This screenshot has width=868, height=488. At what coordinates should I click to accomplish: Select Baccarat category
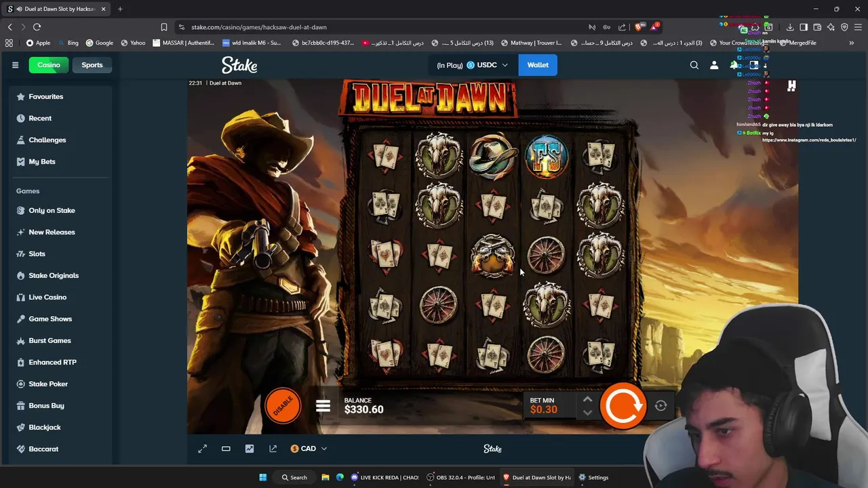[61, 449]
